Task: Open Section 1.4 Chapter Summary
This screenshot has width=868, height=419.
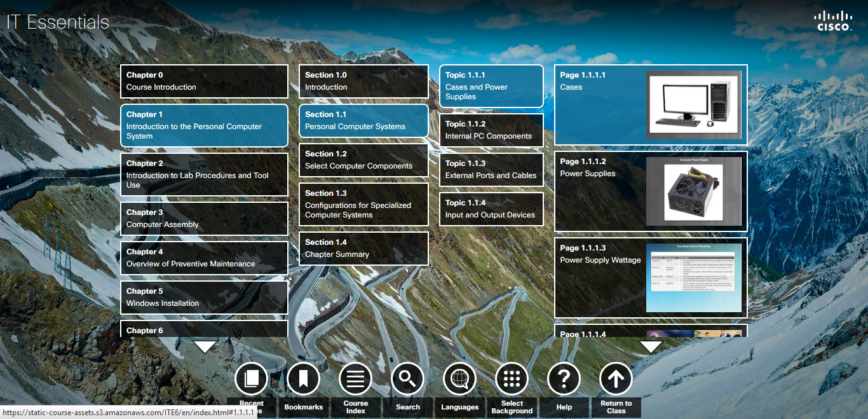Action: tap(363, 249)
